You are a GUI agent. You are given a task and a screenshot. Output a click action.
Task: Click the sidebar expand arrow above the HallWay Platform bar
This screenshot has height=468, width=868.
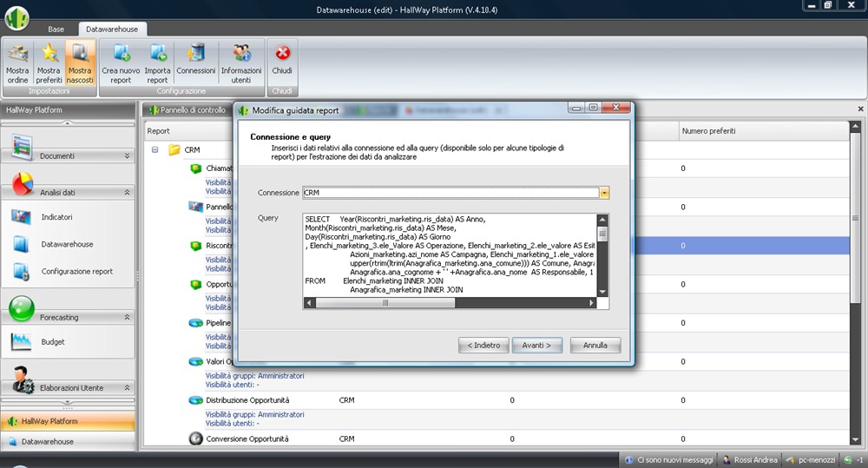click(68, 402)
